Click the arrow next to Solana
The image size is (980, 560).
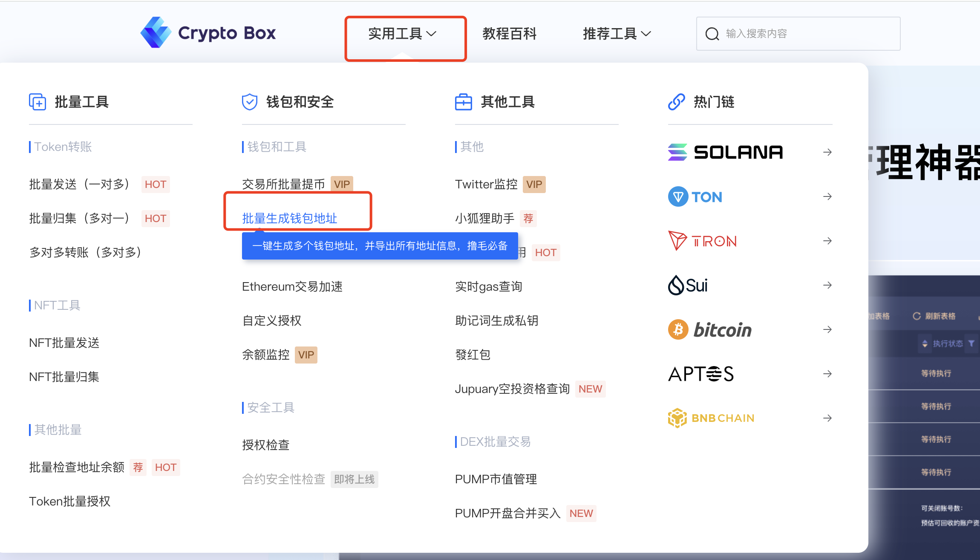click(827, 152)
